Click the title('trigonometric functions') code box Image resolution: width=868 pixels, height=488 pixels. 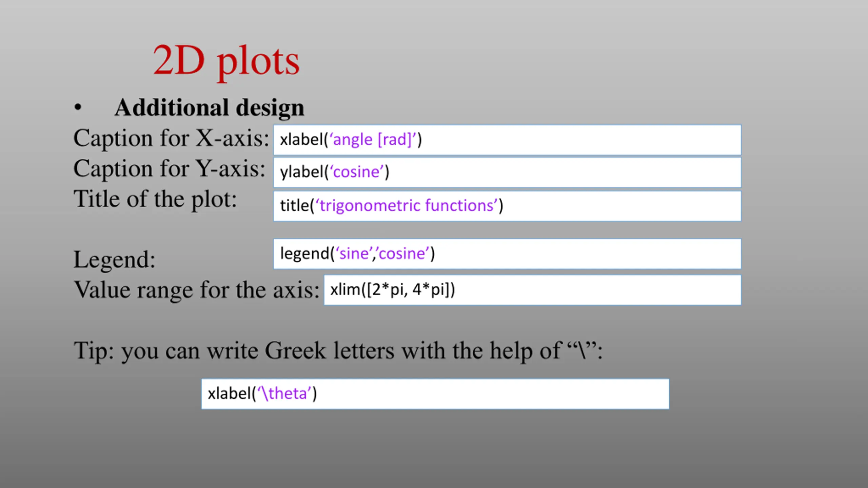coord(507,206)
